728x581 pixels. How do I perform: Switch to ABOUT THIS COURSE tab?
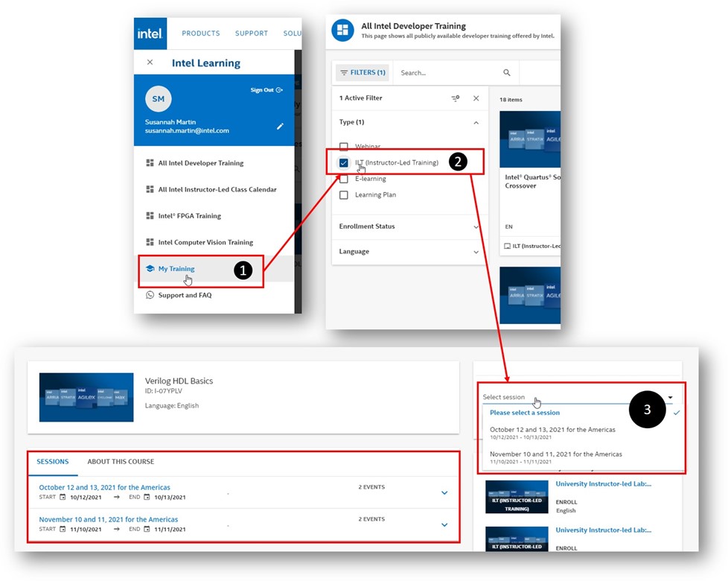[121, 462]
